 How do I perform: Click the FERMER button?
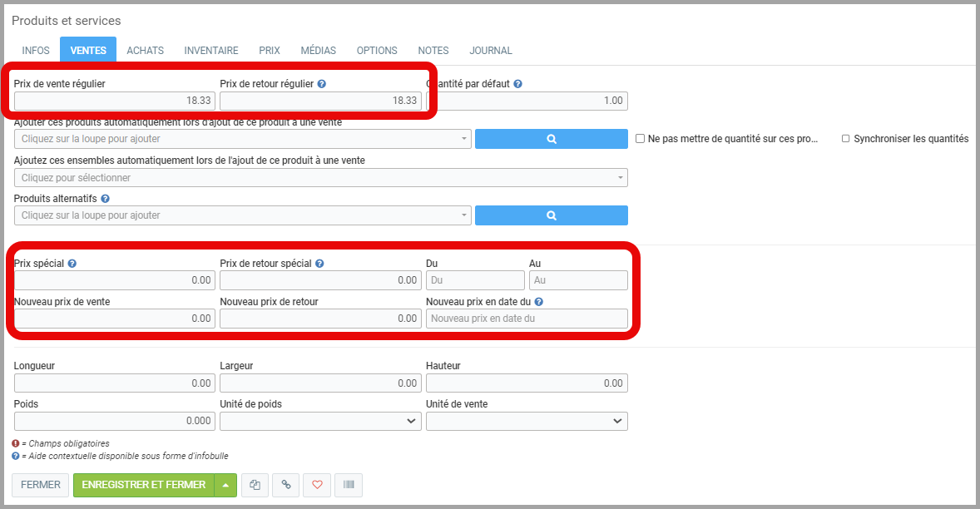click(41, 485)
